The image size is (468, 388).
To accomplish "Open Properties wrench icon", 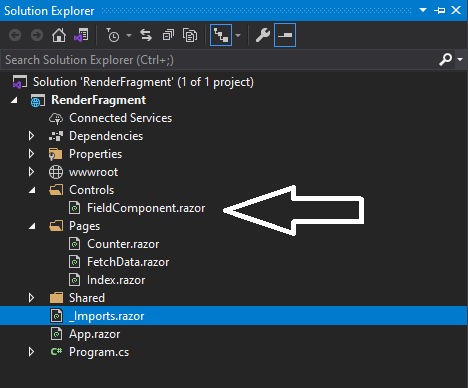I will pyautogui.click(x=263, y=35).
